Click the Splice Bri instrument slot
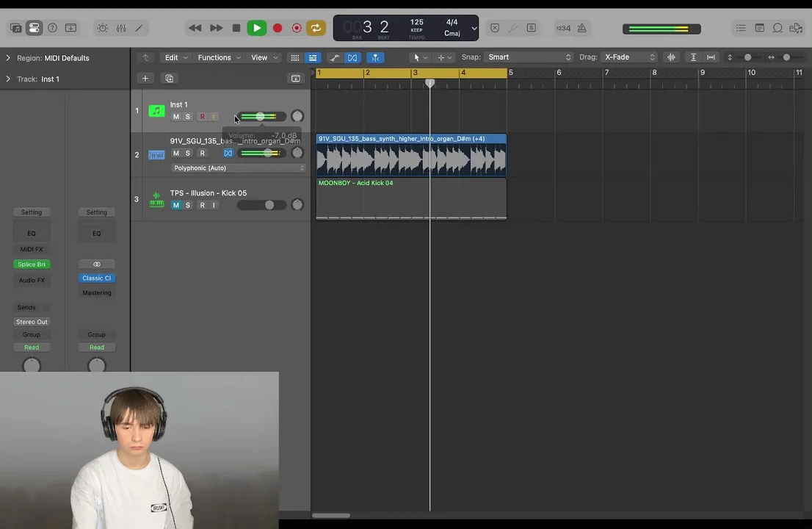The image size is (812, 529). click(x=32, y=264)
